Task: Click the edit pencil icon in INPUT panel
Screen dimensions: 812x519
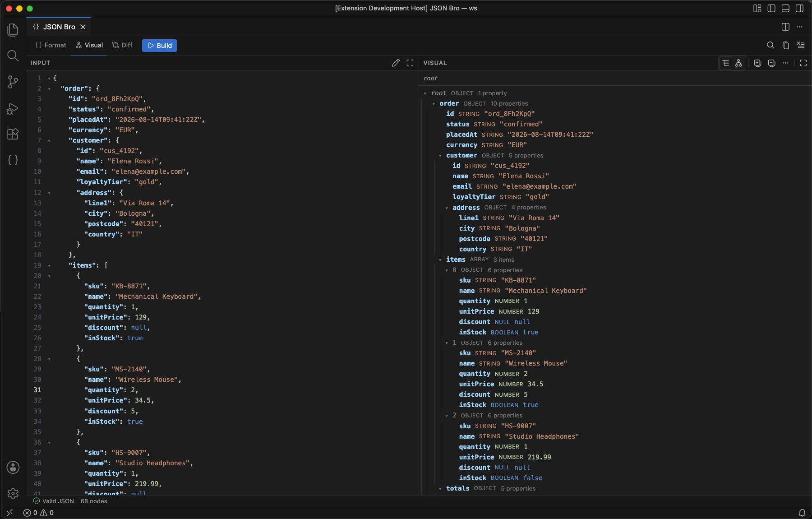Action: pos(396,63)
